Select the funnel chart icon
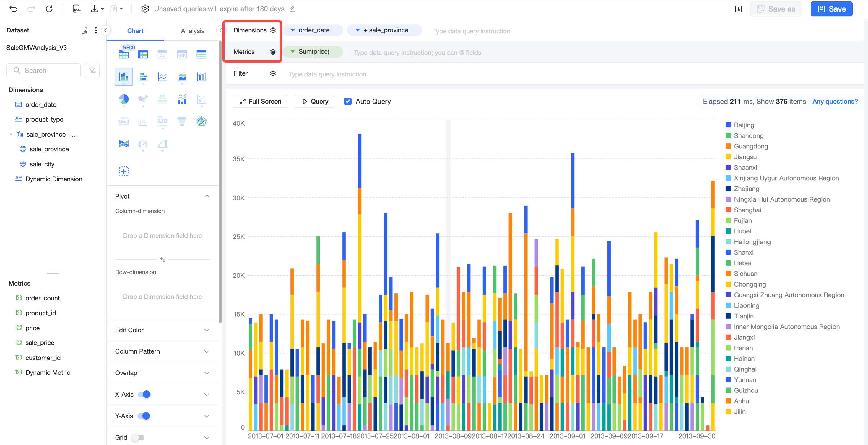868x445 pixels. tap(182, 121)
